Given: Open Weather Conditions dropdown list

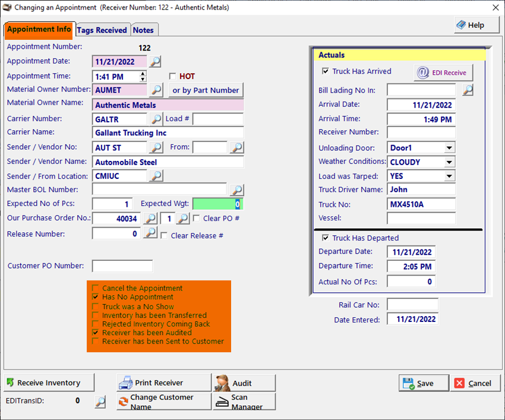Looking at the screenshot, I should point(449,162).
